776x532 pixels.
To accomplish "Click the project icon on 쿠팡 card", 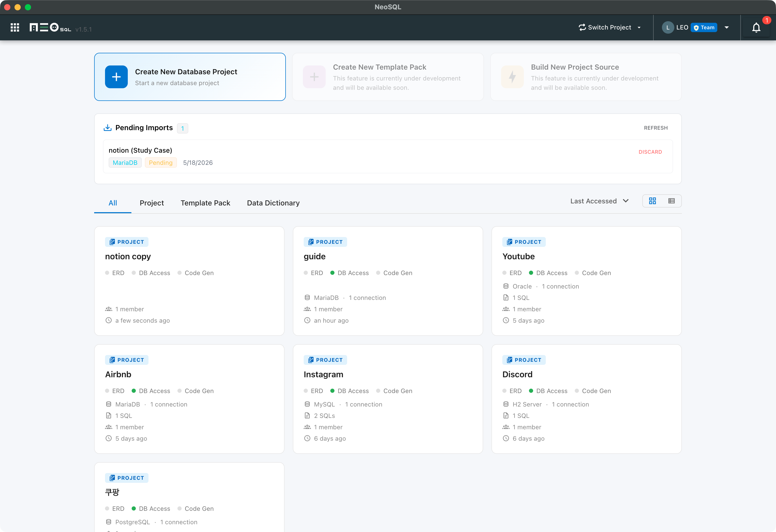I will (x=112, y=478).
